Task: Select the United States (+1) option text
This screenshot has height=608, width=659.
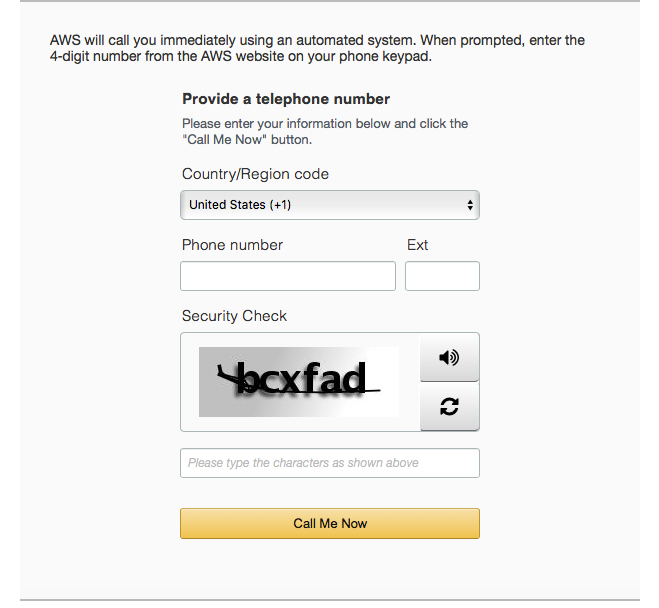Action: coord(240,205)
